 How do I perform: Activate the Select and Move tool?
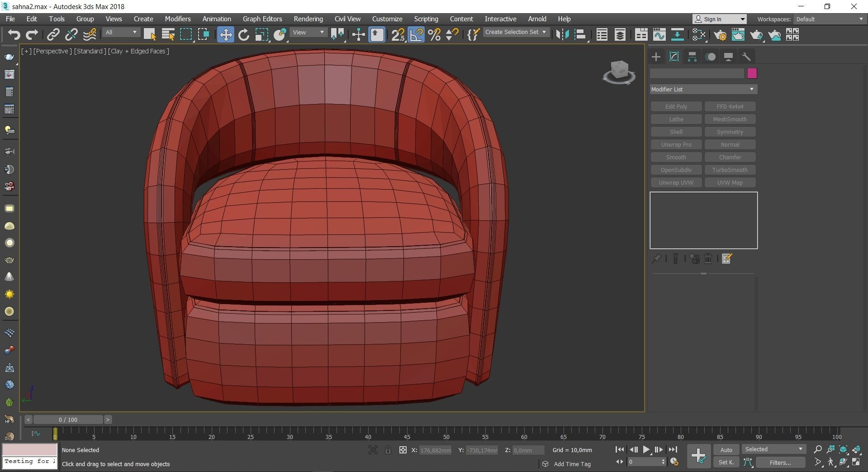click(225, 34)
